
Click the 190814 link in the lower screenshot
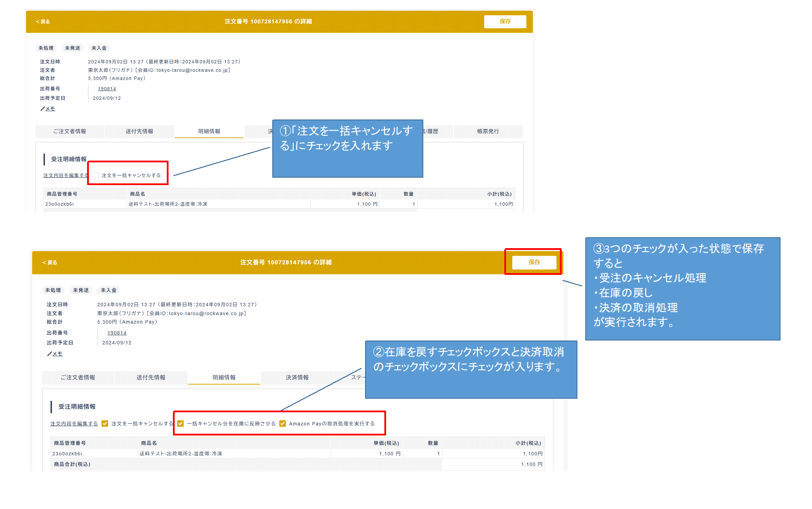click(x=117, y=333)
